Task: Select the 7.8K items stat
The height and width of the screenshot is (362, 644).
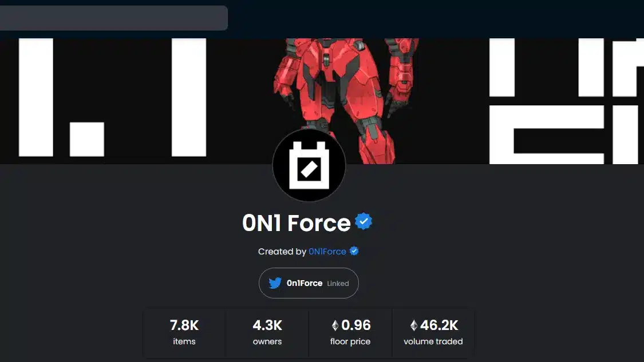Action: click(x=184, y=332)
